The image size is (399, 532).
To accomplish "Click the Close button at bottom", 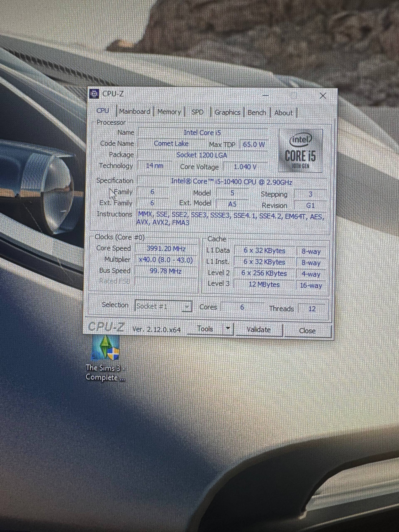I will [308, 330].
